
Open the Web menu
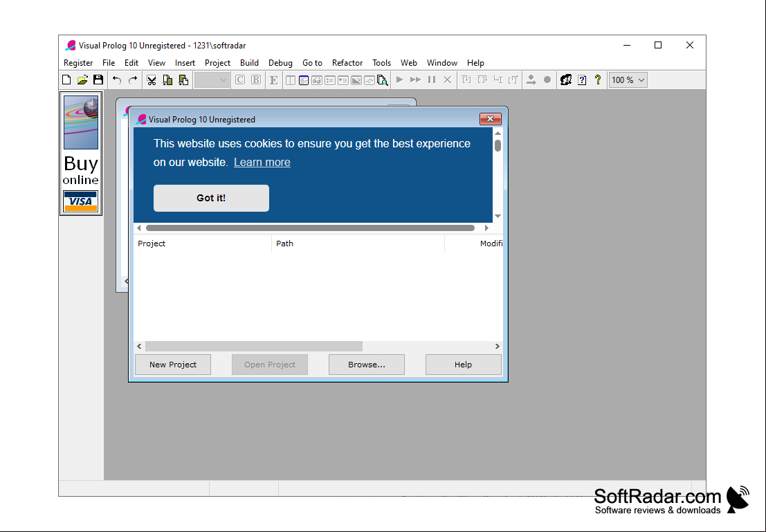click(x=409, y=62)
